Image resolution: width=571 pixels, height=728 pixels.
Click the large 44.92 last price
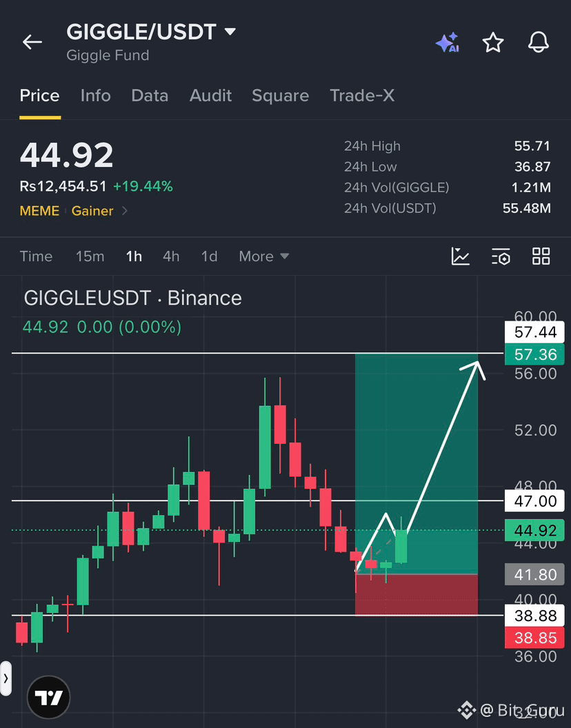pyautogui.click(x=66, y=154)
